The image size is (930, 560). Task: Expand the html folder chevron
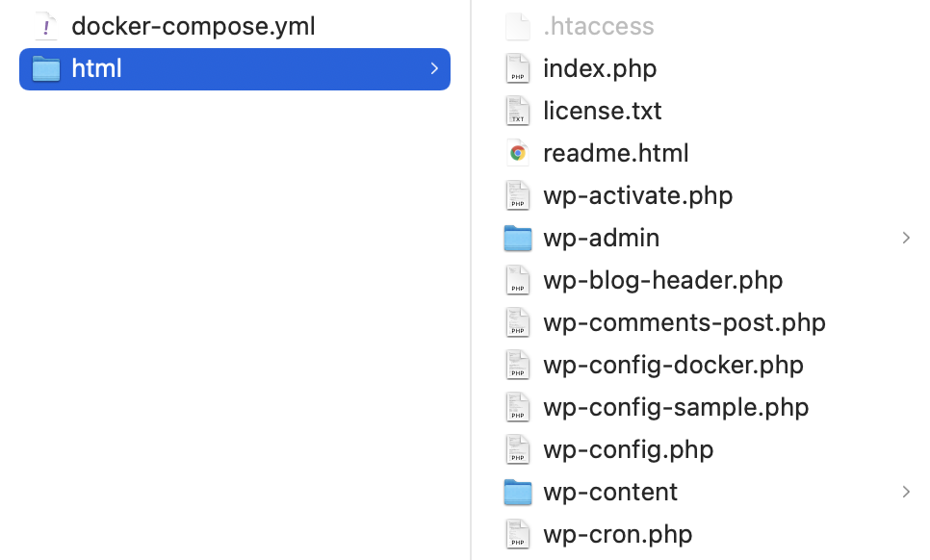[x=434, y=68]
